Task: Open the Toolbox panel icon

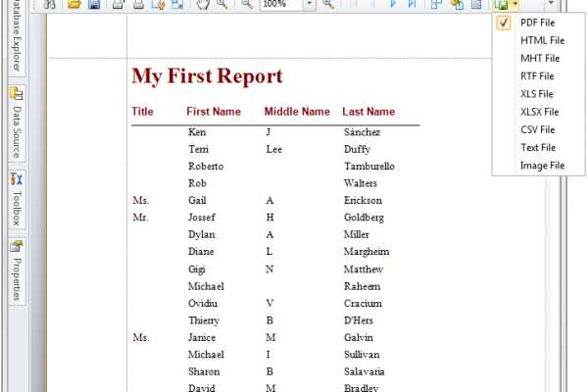Action: [17, 178]
